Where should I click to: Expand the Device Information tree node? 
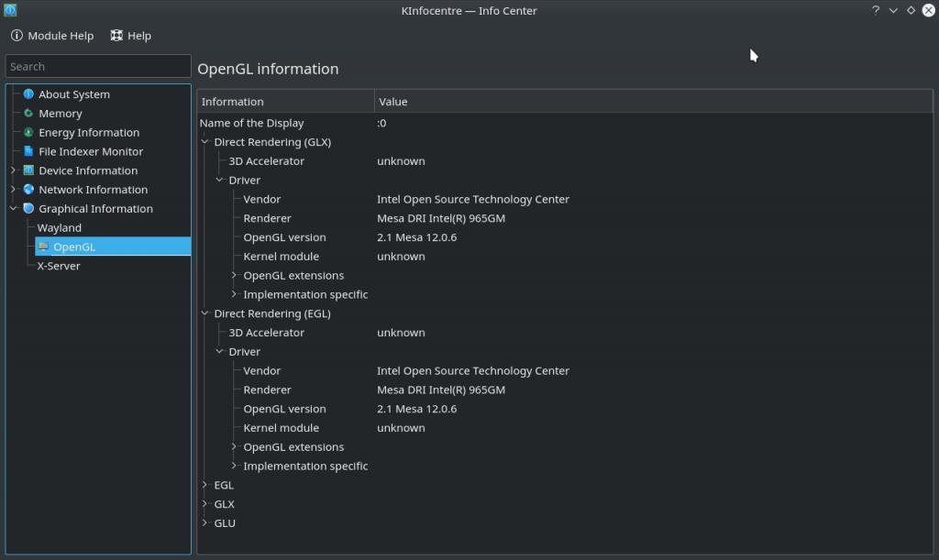pyautogui.click(x=14, y=170)
